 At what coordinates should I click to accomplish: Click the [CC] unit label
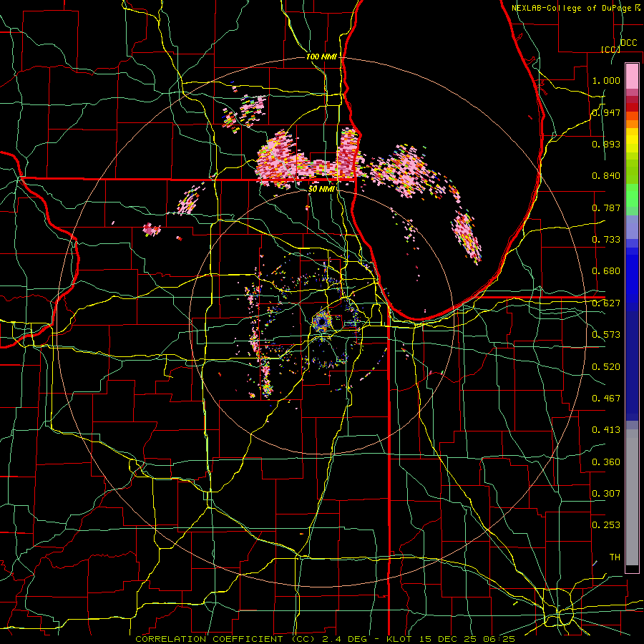[610, 49]
